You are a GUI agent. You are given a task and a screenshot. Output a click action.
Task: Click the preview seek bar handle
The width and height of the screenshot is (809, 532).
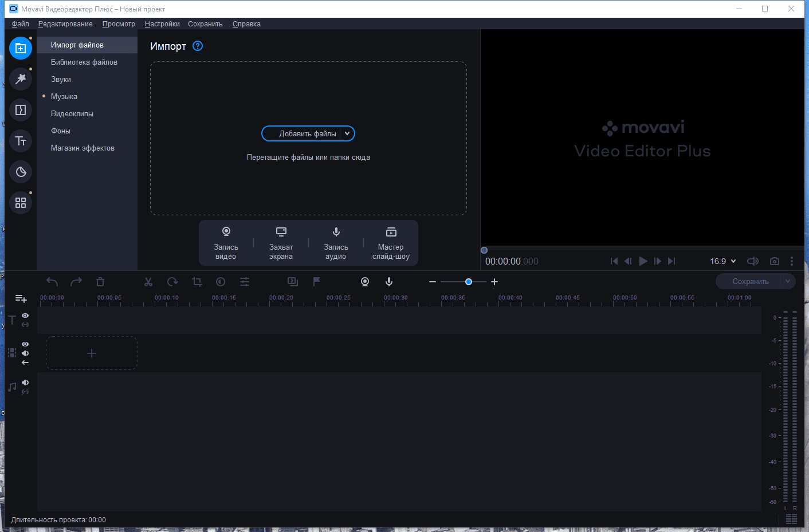(484, 250)
